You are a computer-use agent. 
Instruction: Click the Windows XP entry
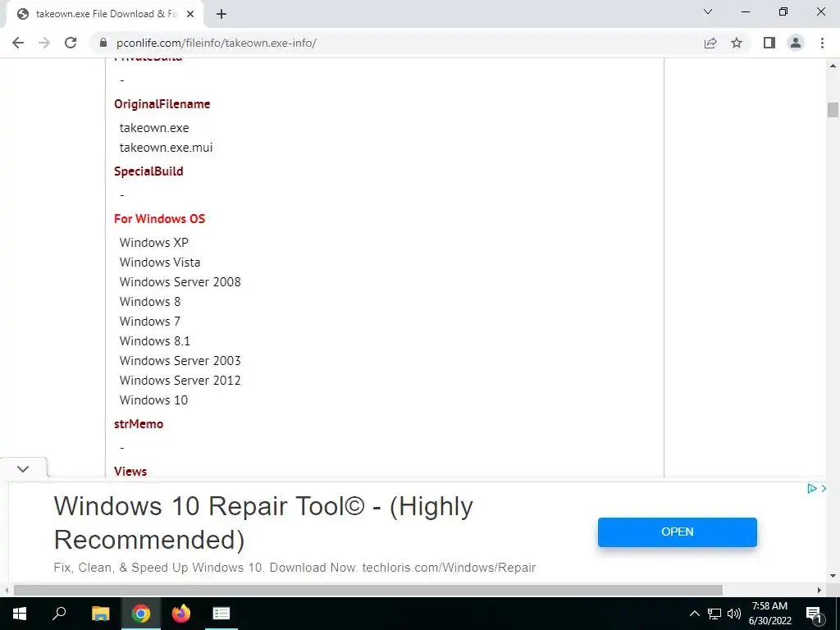153,243
